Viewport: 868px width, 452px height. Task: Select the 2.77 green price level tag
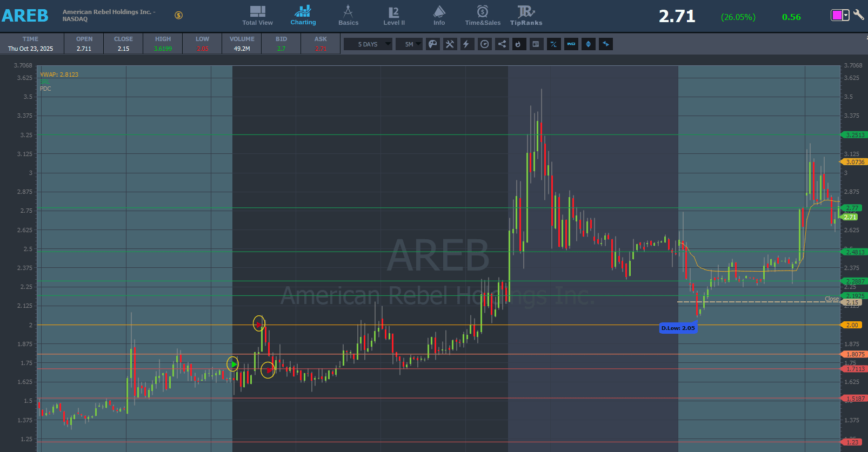coord(852,208)
